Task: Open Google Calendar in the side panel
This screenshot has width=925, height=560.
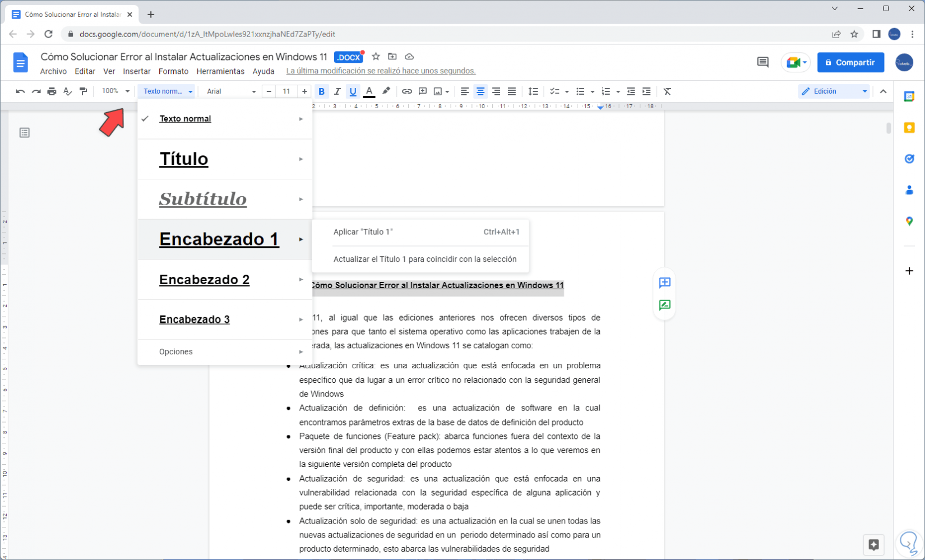Action: pos(909,96)
